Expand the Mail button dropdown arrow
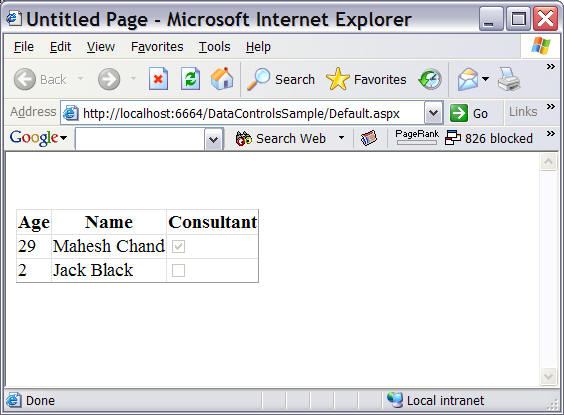 pyautogui.click(x=485, y=79)
